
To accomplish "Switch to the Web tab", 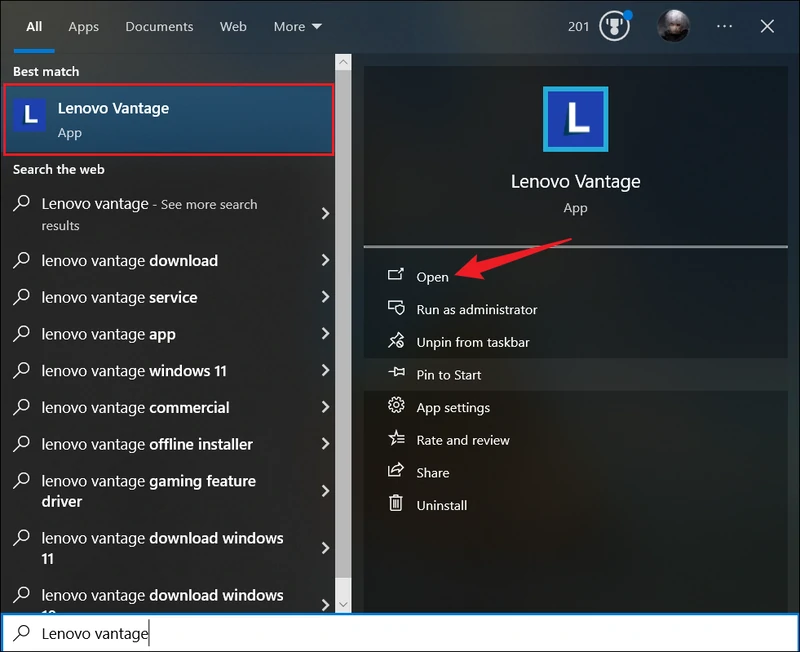I will (x=233, y=27).
